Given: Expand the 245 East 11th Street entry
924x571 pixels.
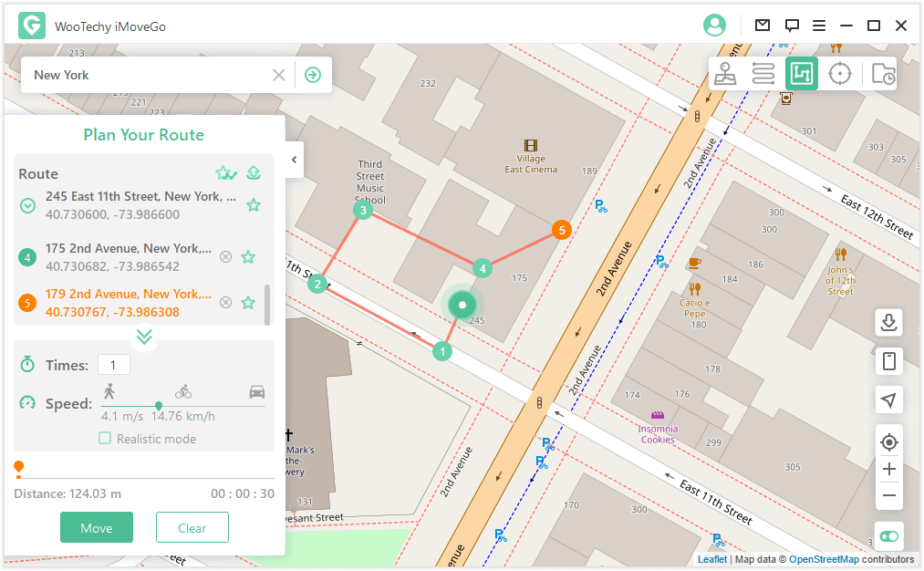Looking at the screenshot, I should click(x=28, y=206).
